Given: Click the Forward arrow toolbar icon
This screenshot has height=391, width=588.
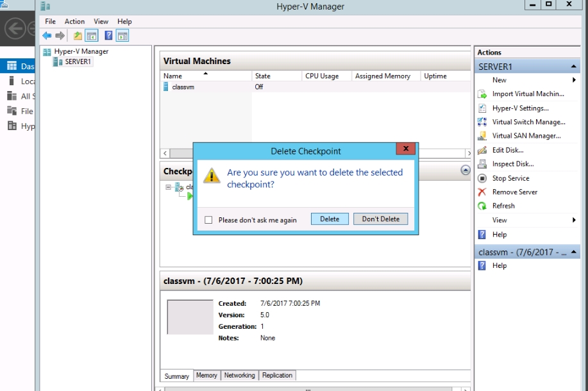Looking at the screenshot, I should 60,36.
